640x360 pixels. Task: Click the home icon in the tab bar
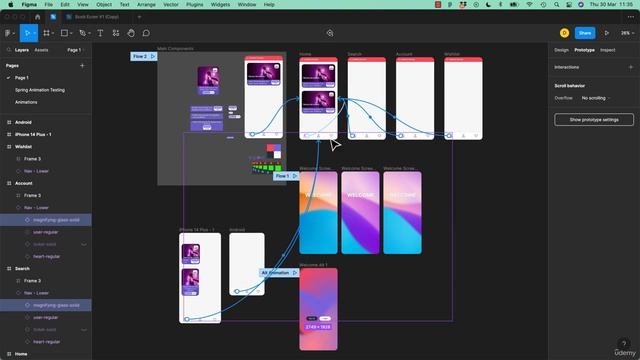38,17
